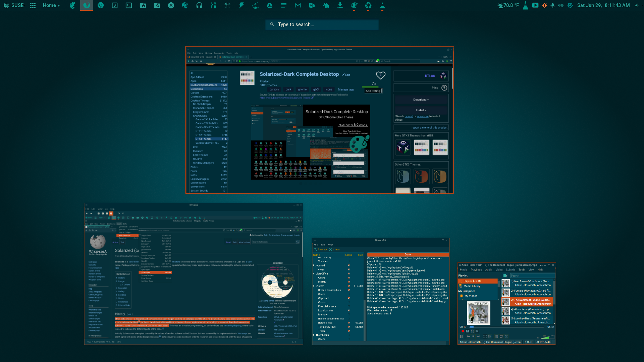Open the Home dropdown in the top bar
The image size is (644, 362).
(51, 5)
